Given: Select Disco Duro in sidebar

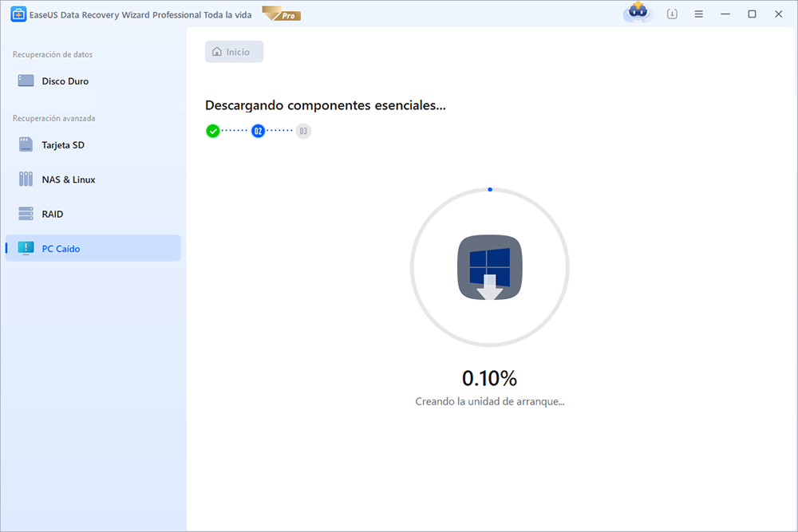Looking at the screenshot, I should coord(93,81).
